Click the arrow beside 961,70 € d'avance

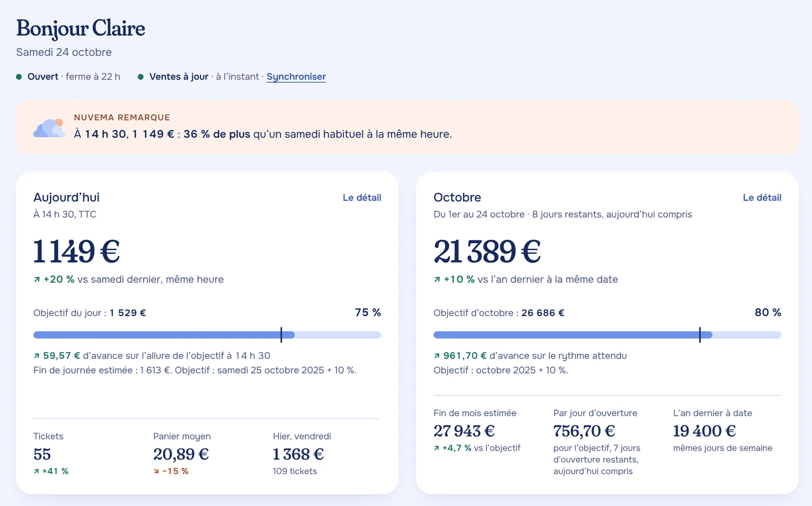(437, 356)
